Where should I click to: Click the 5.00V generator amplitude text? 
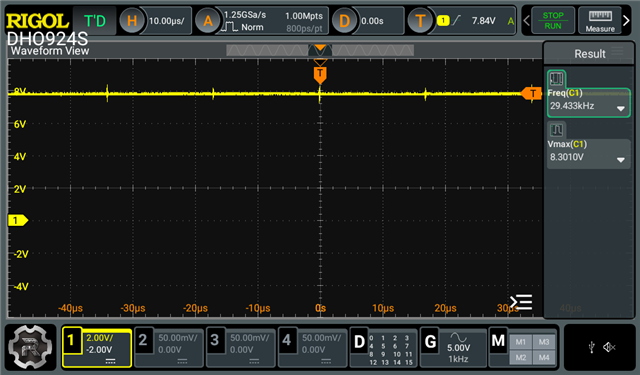(x=458, y=348)
